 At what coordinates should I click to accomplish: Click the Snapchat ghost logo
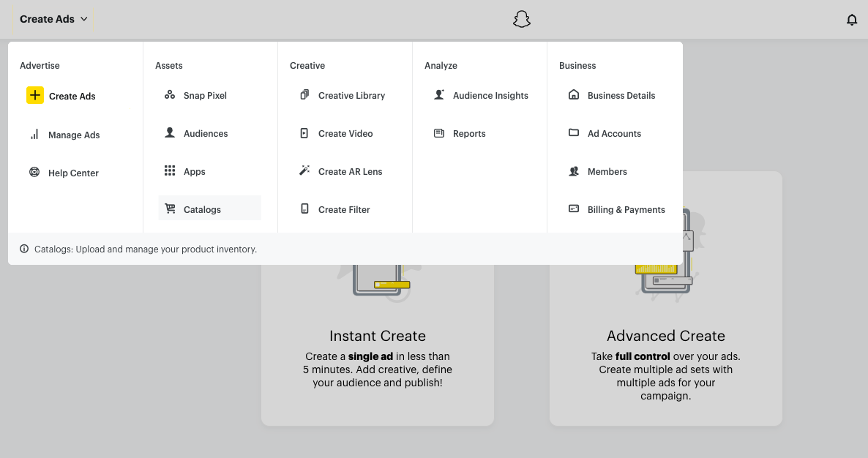522,19
